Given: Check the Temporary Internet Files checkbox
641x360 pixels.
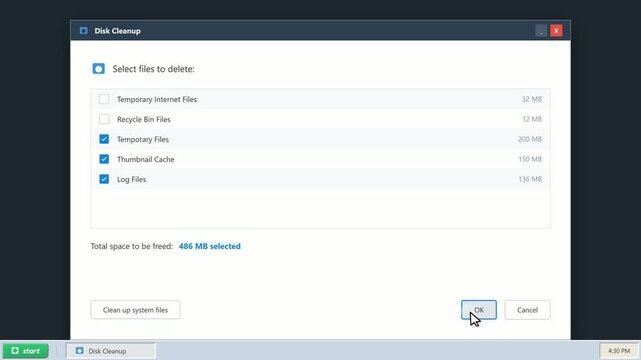Looking at the screenshot, I should coord(104,99).
